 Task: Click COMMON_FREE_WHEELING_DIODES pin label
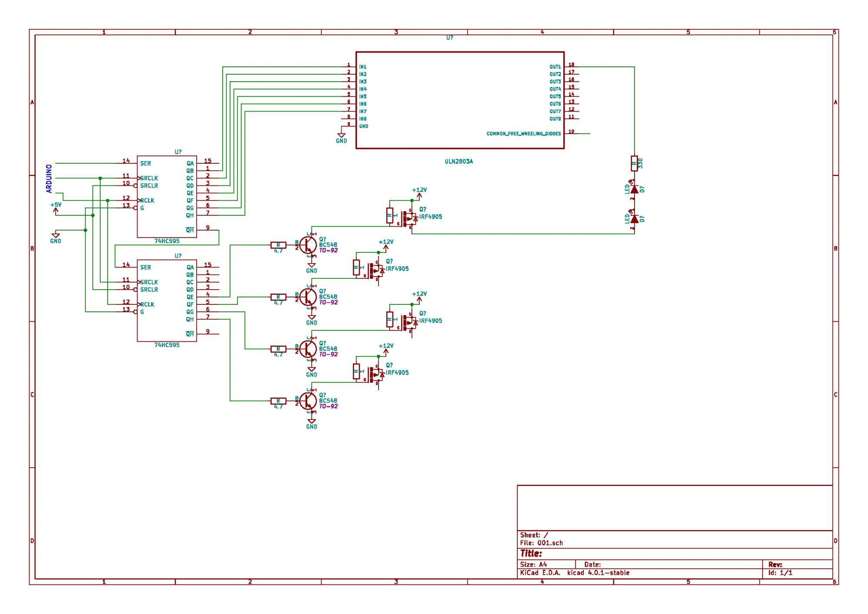click(523, 134)
